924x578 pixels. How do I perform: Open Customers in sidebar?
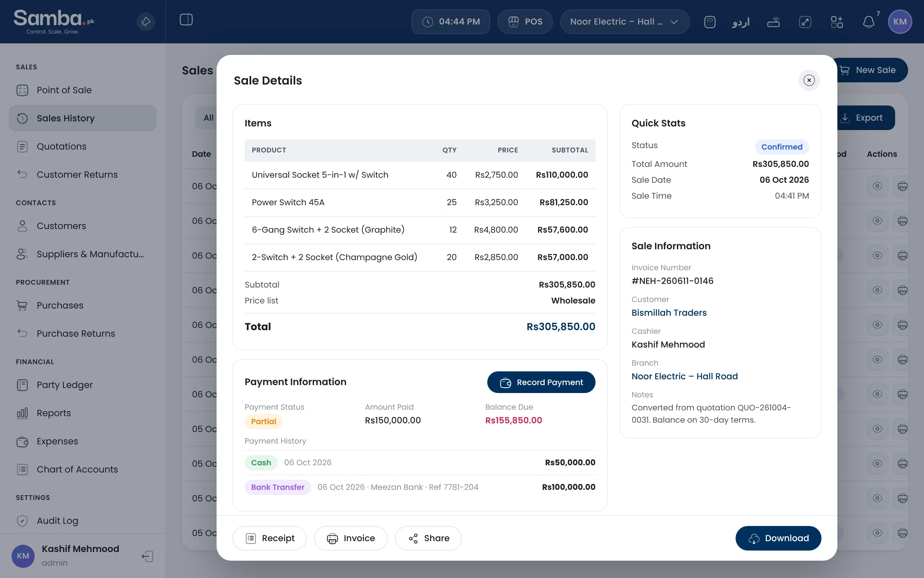(82, 226)
